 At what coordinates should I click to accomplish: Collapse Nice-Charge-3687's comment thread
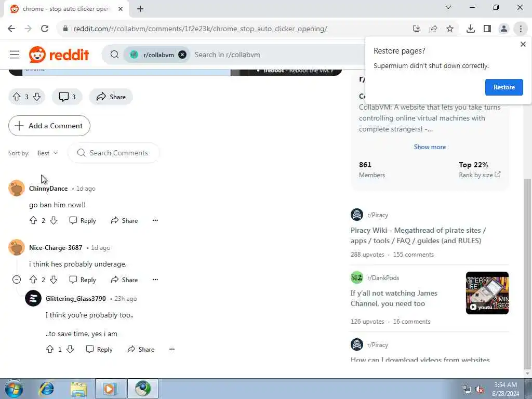click(x=17, y=280)
